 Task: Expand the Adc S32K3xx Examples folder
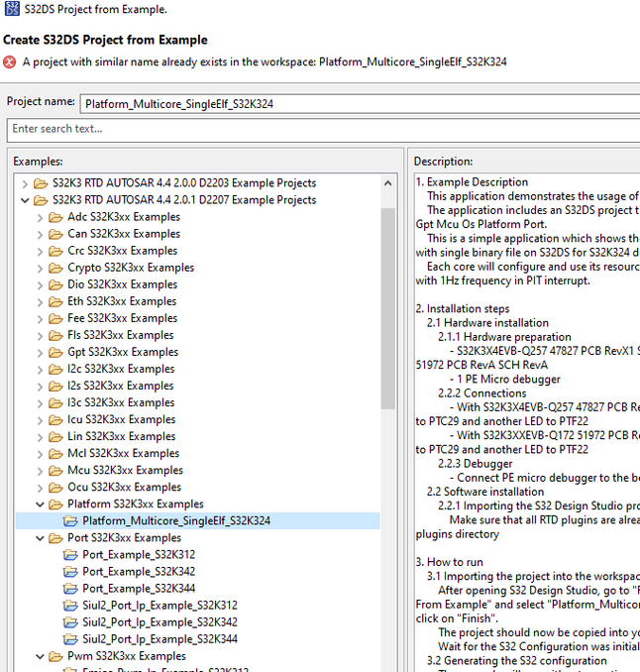click(x=40, y=218)
